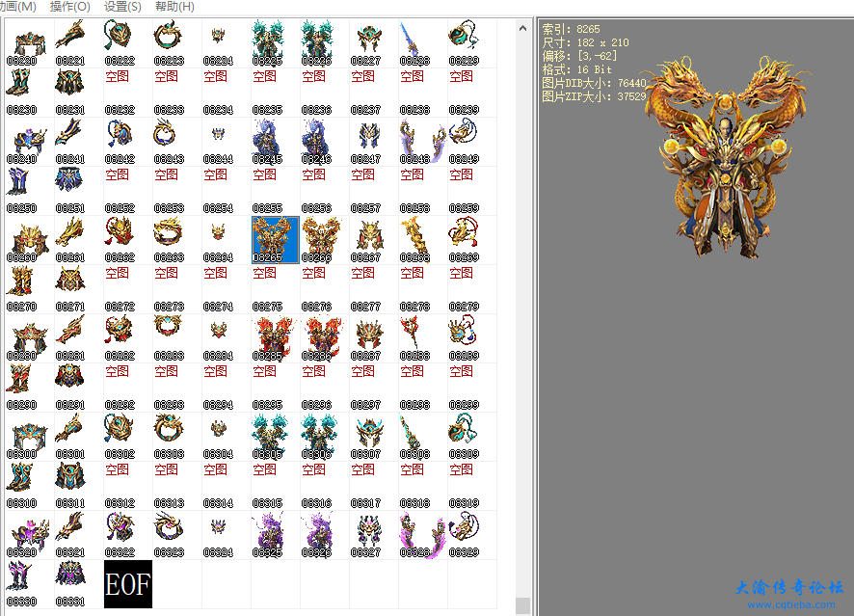Viewport: 854px width, 616px height.
Task: Select teal armor sprite 08225
Action: click(275, 43)
